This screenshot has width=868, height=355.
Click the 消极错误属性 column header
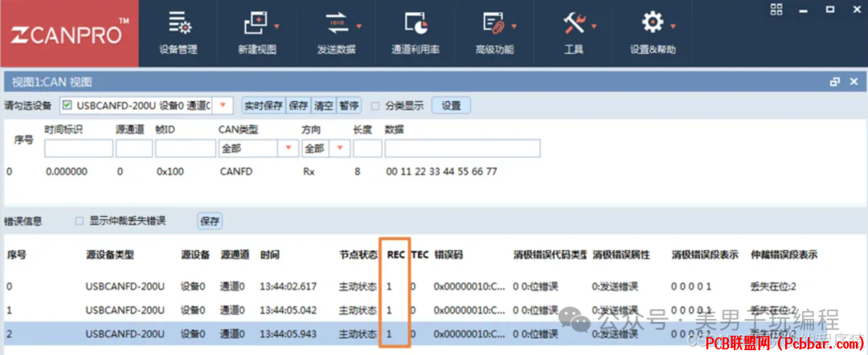coord(620,255)
